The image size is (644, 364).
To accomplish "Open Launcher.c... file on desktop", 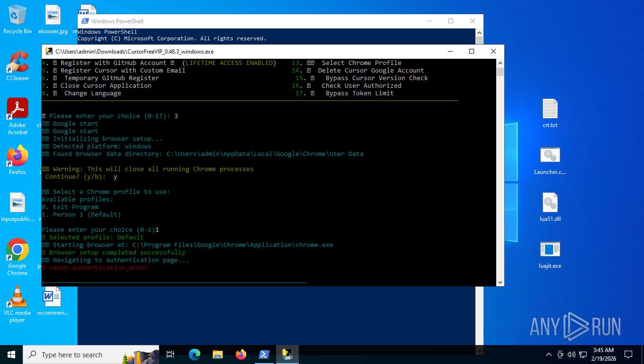I will coord(550,160).
